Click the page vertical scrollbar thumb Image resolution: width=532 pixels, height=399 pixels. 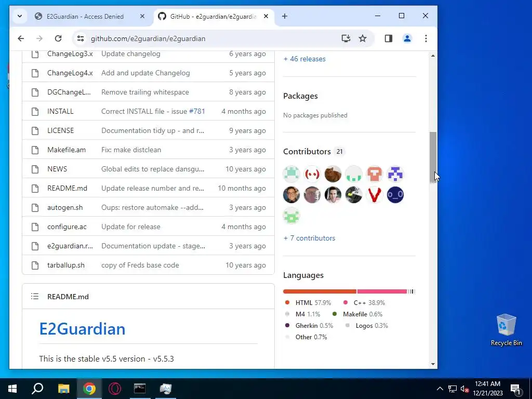pos(433,157)
